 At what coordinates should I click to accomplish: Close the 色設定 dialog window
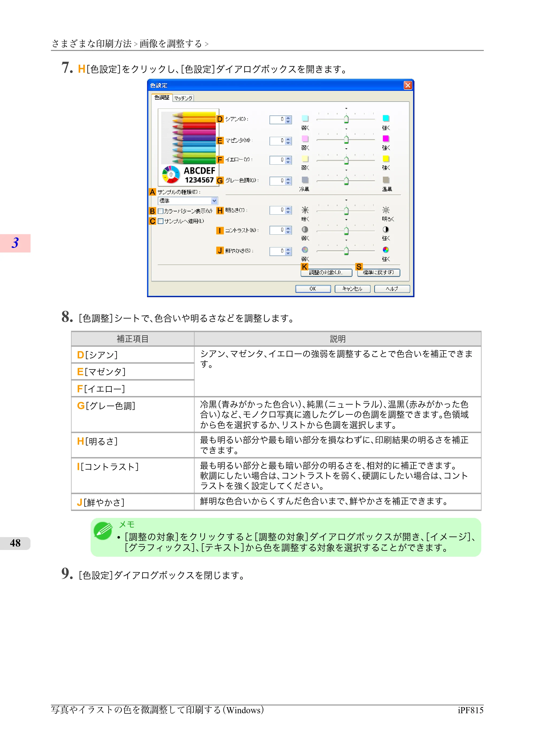408,86
